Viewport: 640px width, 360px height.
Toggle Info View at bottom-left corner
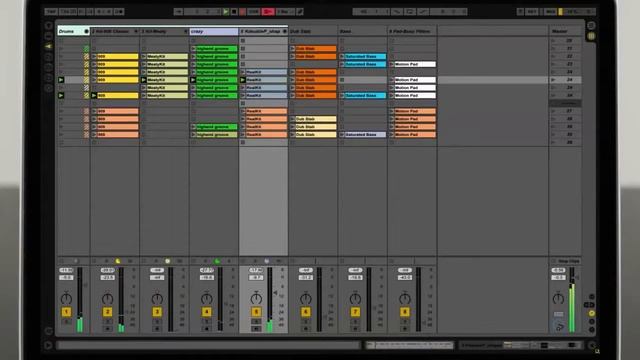pyautogui.click(x=48, y=345)
